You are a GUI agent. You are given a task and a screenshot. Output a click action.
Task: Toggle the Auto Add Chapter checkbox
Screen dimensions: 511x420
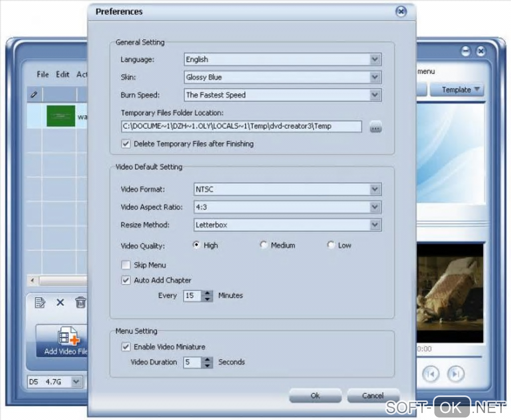[126, 280]
